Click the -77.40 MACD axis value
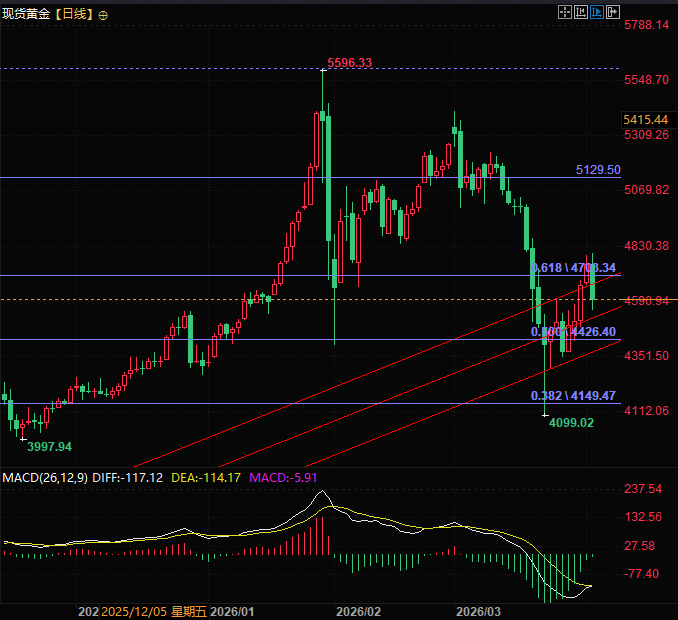Image resolution: width=678 pixels, height=620 pixels. [x=642, y=574]
